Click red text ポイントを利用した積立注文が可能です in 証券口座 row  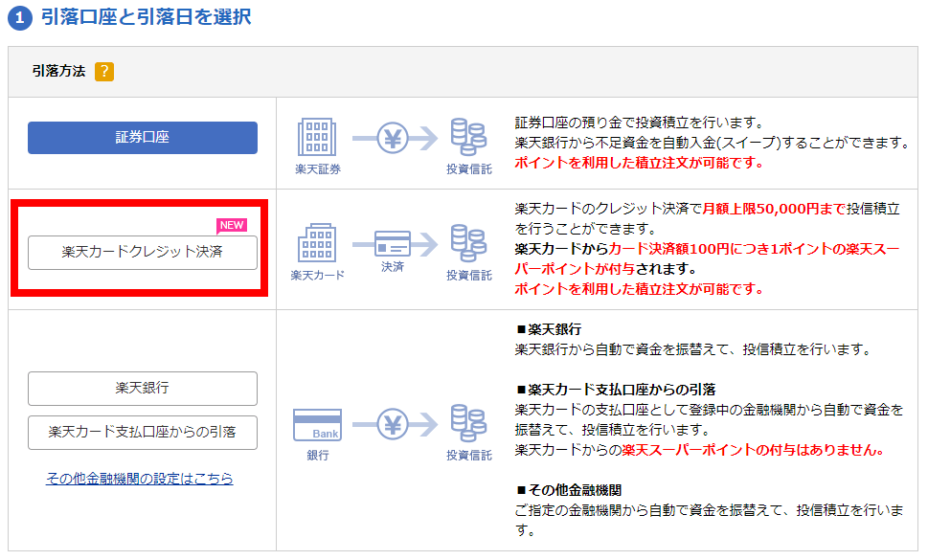639,163
